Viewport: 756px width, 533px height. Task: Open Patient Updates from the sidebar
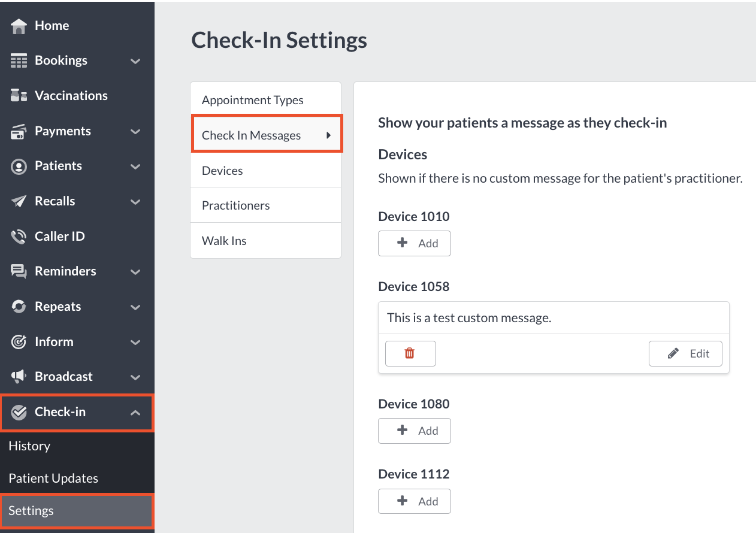click(53, 478)
